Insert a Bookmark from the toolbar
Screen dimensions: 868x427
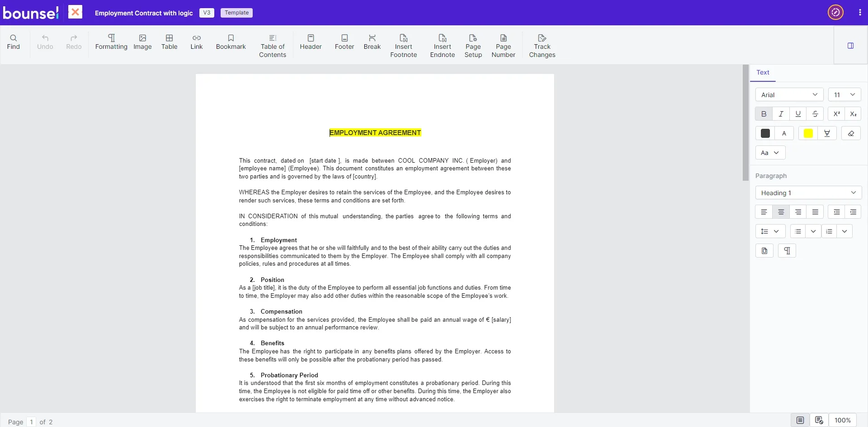click(x=231, y=42)
